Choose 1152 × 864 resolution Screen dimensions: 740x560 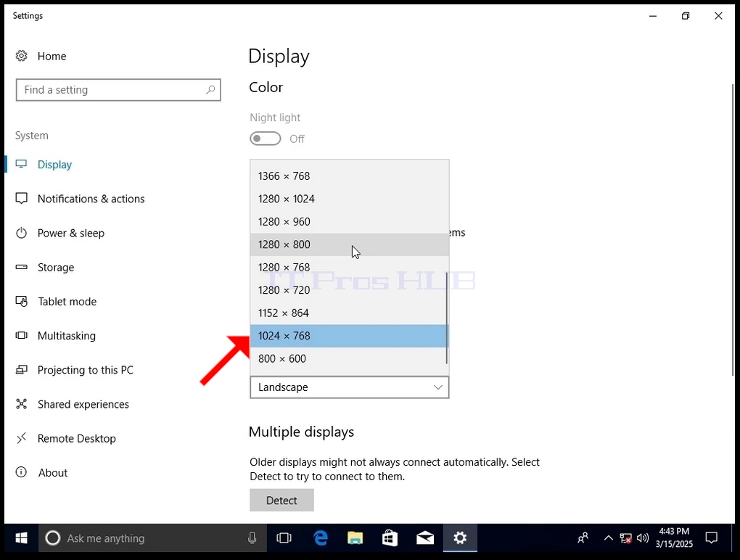coord(349,313)
